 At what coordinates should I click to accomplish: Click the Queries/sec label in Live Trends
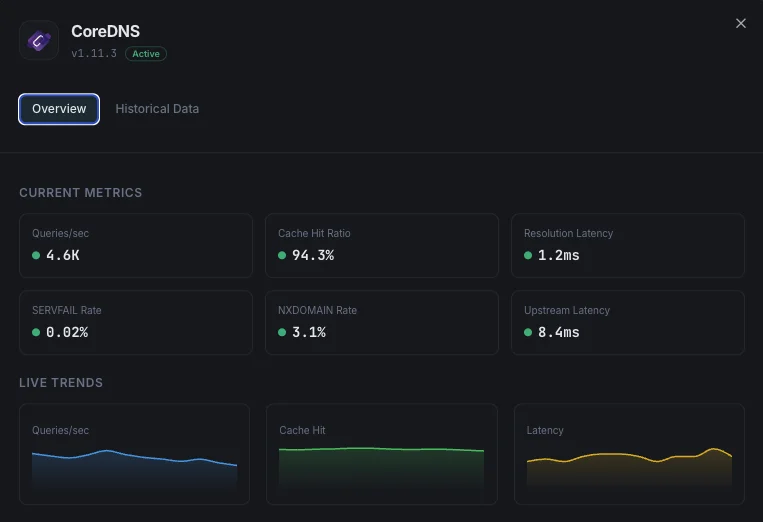pyautogui.click(x=60, y=430)
